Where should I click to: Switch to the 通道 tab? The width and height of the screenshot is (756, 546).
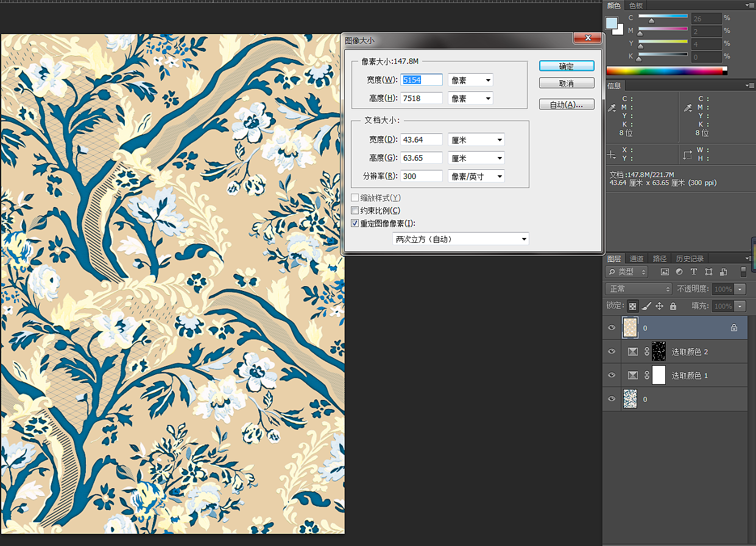pos(637,259)
